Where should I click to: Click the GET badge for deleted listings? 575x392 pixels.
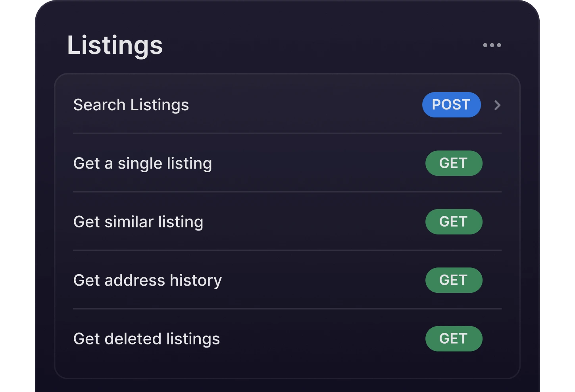pyautogui.click(x=454, y=338)
